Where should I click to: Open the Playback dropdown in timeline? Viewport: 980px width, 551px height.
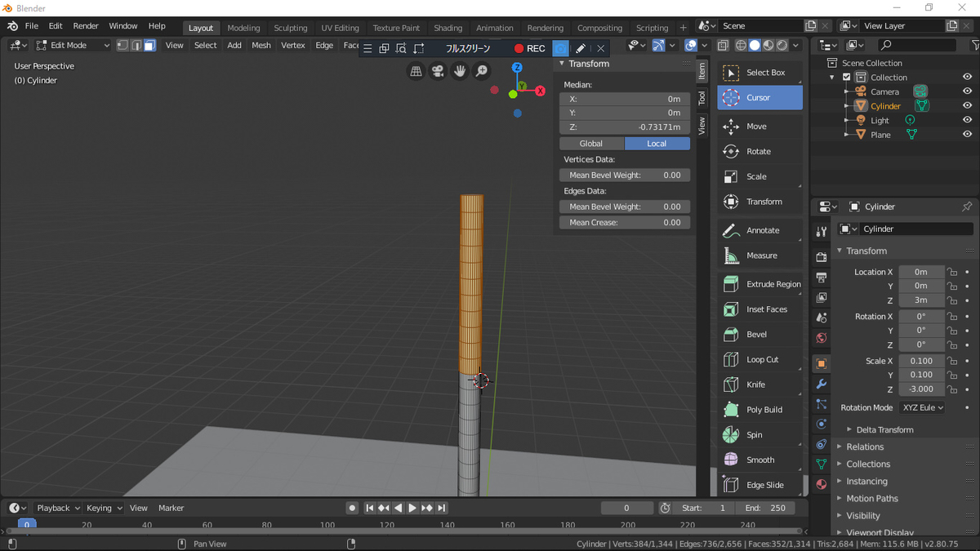(58, 508)
